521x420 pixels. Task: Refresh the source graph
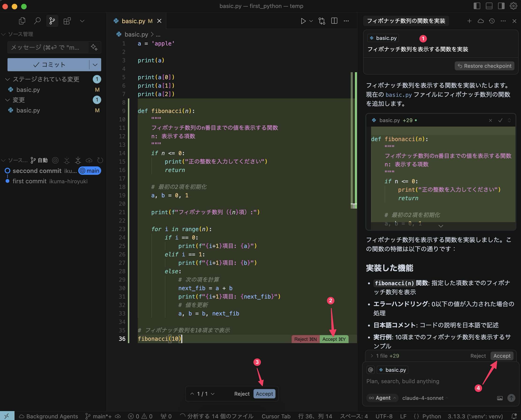pos(100,160)
